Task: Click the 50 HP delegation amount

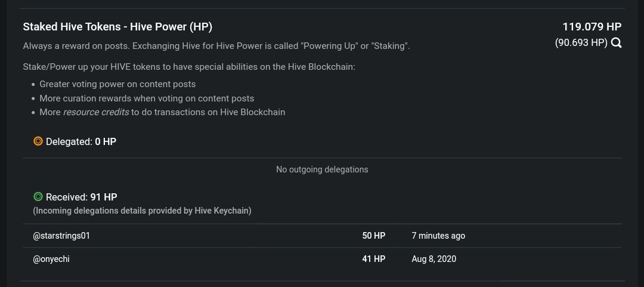Action: [x=374, y=236]
